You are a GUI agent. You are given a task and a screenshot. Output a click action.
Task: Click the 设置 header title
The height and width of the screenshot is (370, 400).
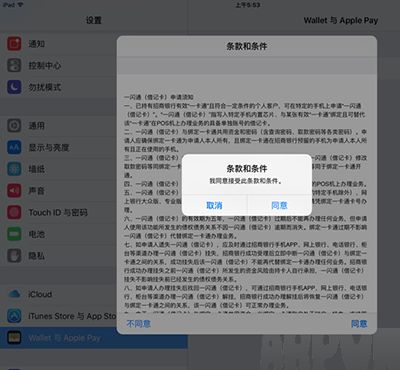94,20
